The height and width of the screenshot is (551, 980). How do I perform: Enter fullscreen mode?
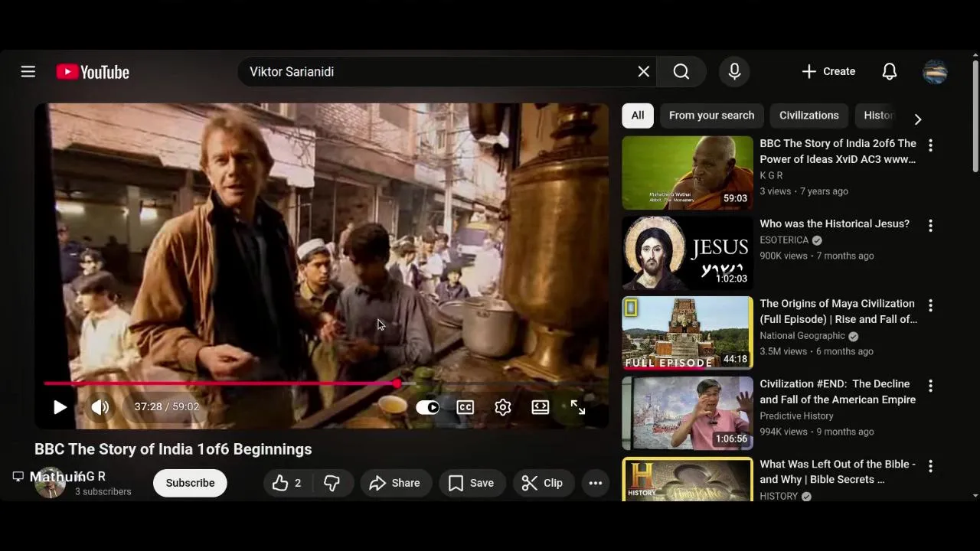[x=578, y=407]
